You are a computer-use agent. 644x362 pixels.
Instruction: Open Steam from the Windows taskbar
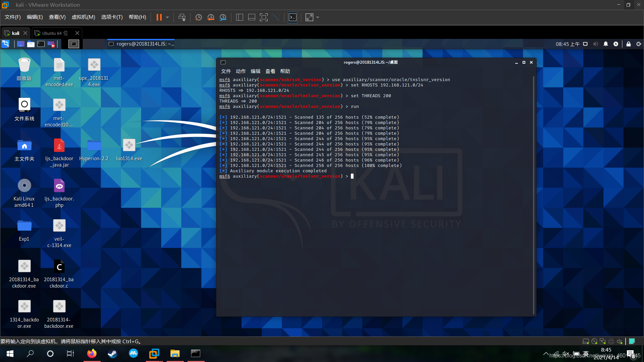point(112,354)
